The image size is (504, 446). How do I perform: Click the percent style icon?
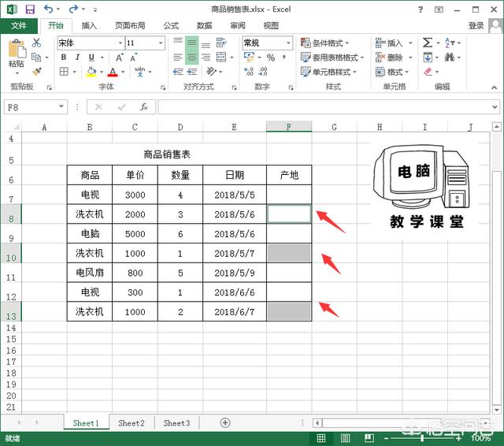pyautogui.click(x=270, y=58)
